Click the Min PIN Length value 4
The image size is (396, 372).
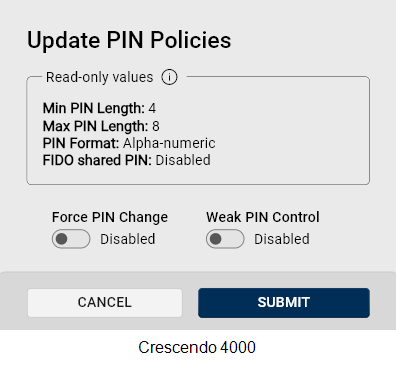coord(152,108)
